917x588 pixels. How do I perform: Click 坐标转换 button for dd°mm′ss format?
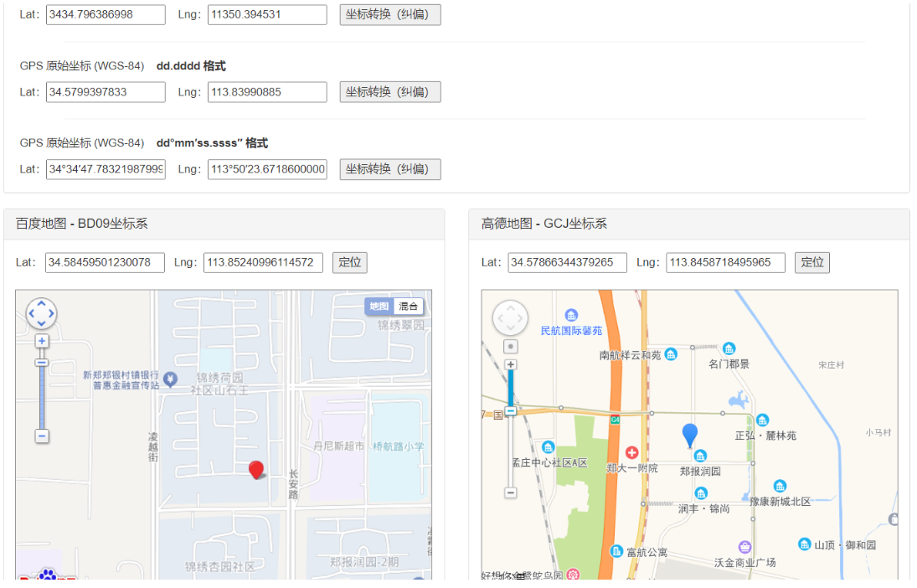(x=389, y=169)
